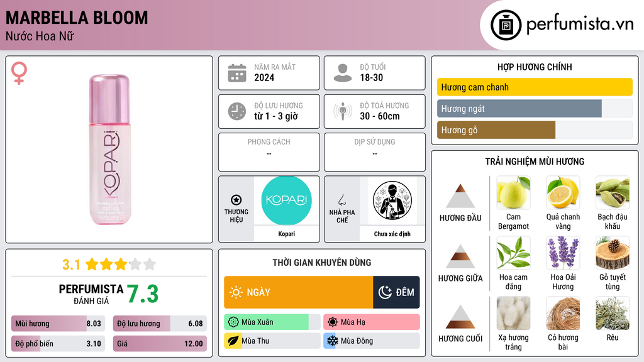644x362 pixels.
Task: Select the Hoa Oải Hương note image
Action: pos(563,253)
